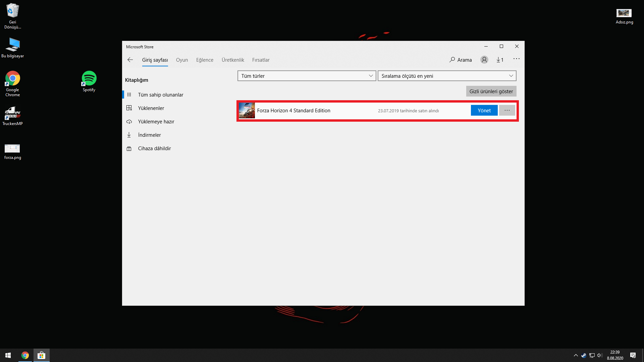
Task: Open İndirmeler in the sidebar
Action: pos(149,135)
